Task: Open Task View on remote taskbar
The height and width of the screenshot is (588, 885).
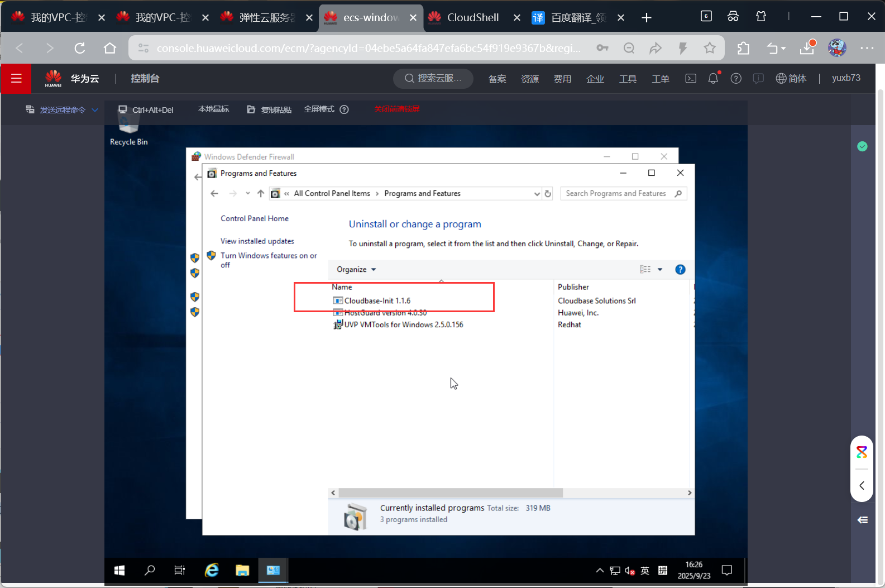Action: (x=180, y=570)
